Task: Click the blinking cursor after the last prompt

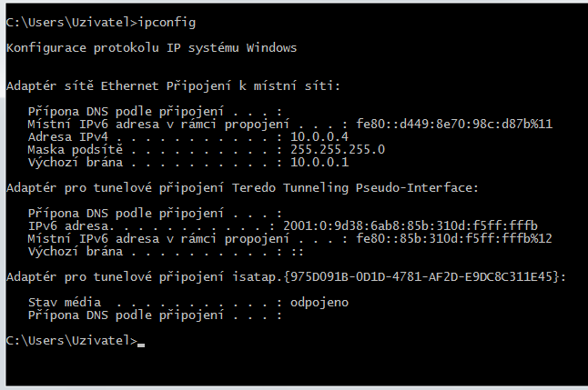Action: click(x=141, y=344)
